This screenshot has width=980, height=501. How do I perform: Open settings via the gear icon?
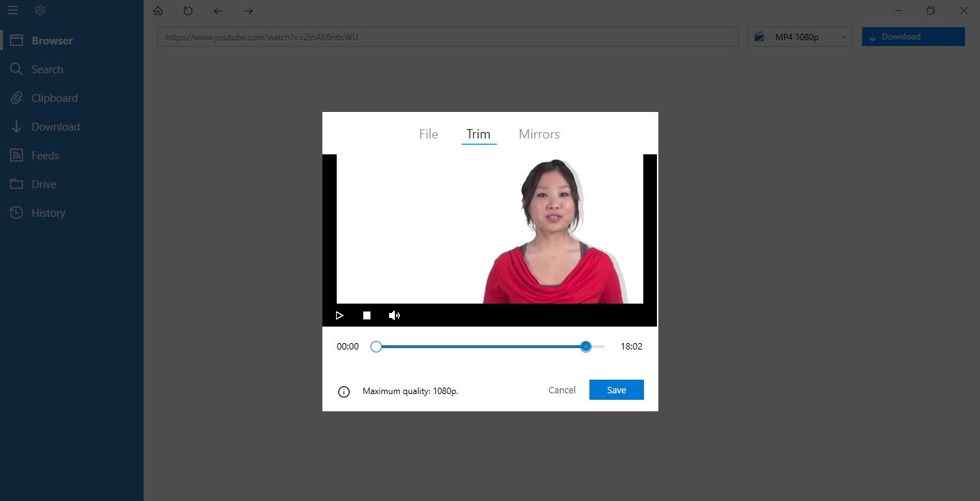pos(40,11)
